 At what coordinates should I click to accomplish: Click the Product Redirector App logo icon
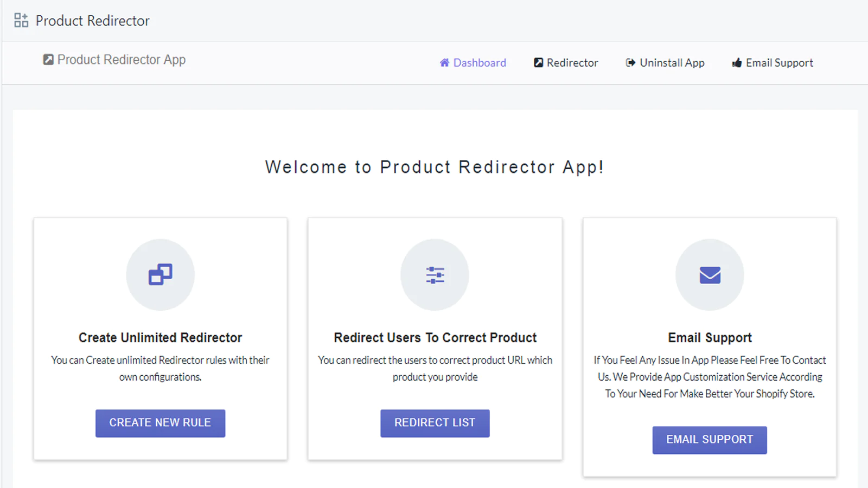pos(48,60)
